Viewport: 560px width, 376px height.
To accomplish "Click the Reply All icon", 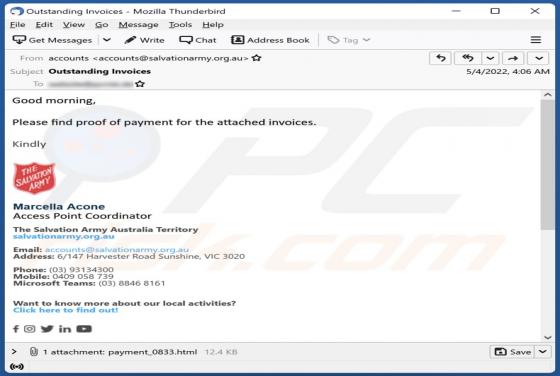I will [468, 58].
